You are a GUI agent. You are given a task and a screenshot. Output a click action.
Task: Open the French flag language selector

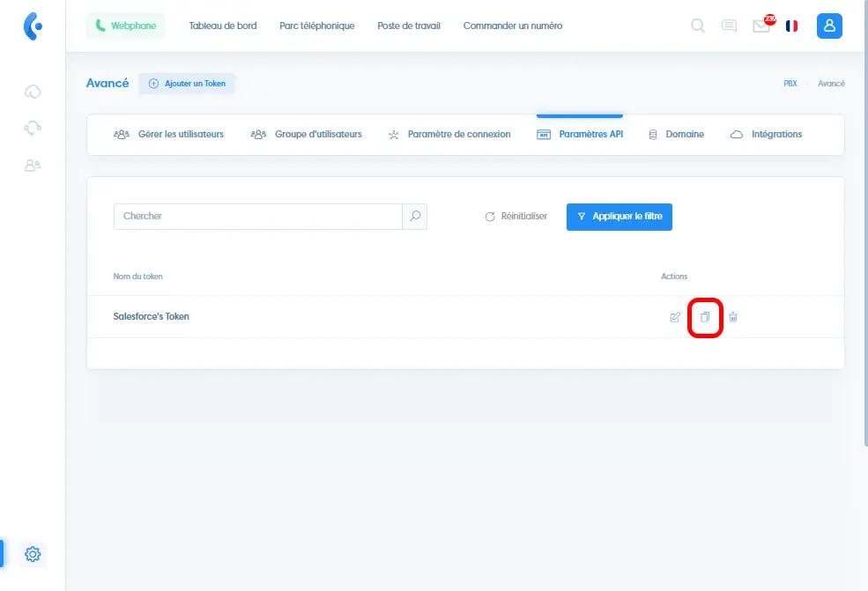791,26
